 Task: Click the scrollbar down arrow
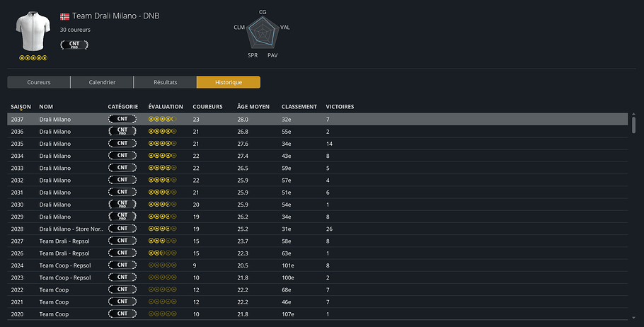(x=633, y=318)
